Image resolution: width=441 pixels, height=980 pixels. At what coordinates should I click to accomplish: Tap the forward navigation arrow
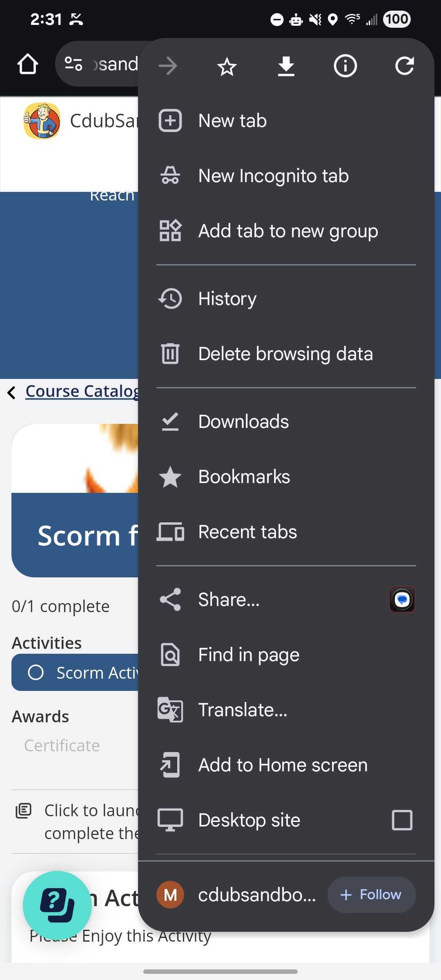pos(168,66)
